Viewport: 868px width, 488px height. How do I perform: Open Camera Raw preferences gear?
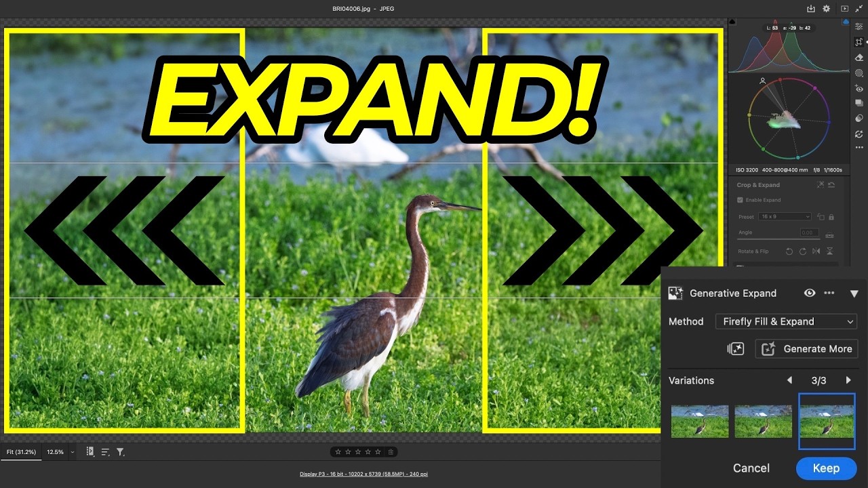point(826,9)
